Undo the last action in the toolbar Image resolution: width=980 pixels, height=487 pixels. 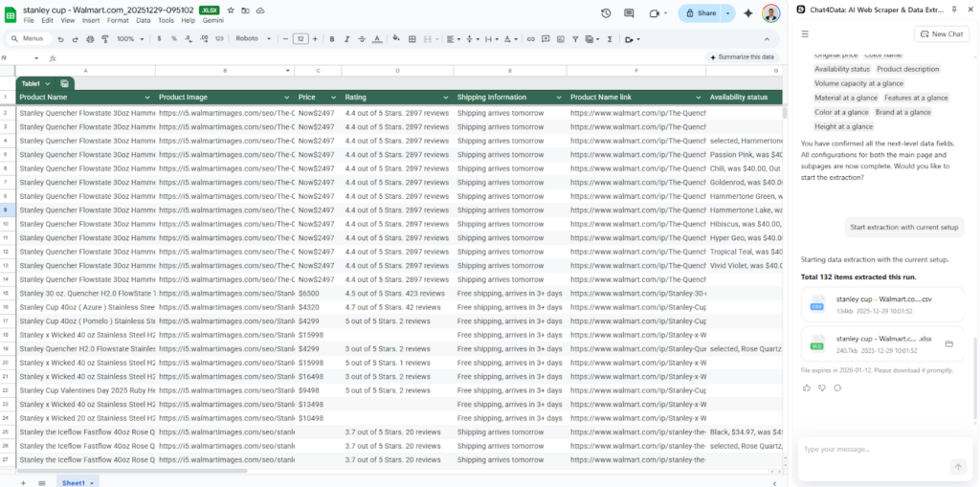[60, 39]
